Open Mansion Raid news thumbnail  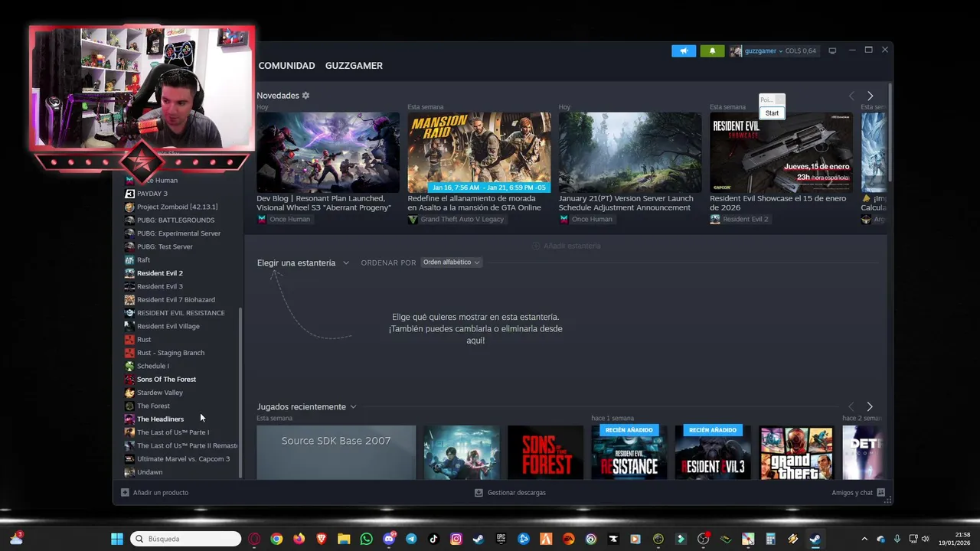point(479,152)
